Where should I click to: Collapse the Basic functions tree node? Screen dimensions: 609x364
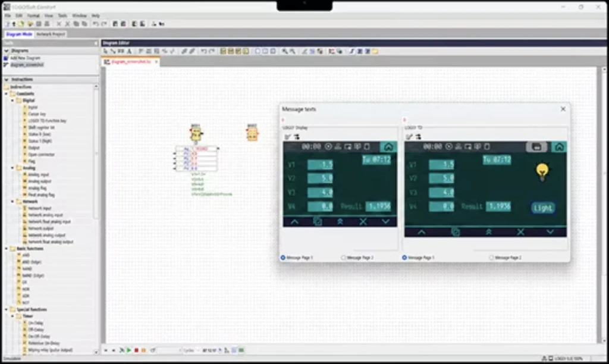click(6, 249)
